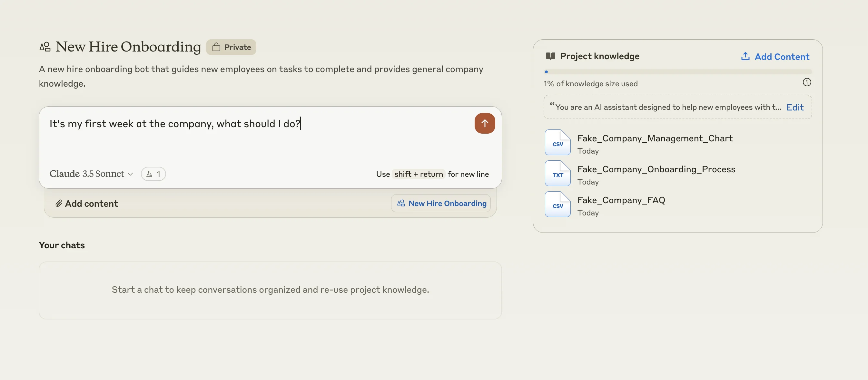The image size is (868, 380).
Task: Toggle the flask experimental features pill
Action: pyautogui.click(x=153, y=174)
